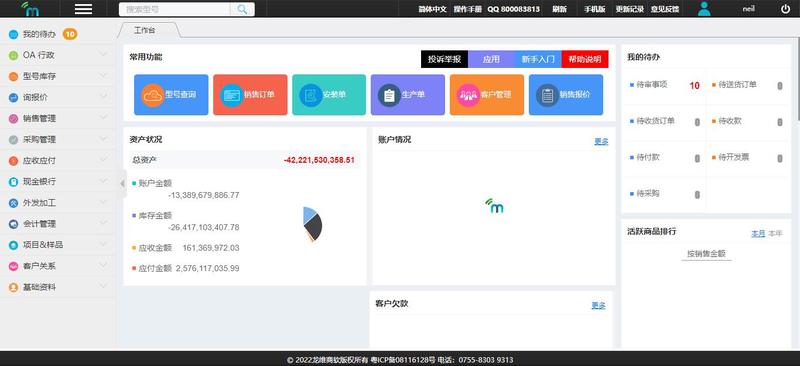The height and width of the screenshot is (366, 800).
Task: Click the 销售管理 sidebar icon
Action: click(x=13, y=118)
